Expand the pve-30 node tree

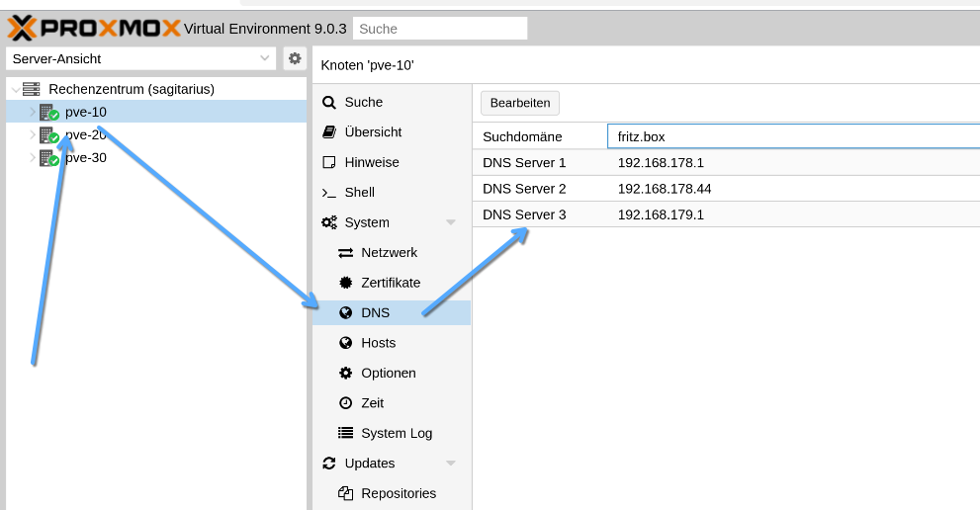[32, 158]
